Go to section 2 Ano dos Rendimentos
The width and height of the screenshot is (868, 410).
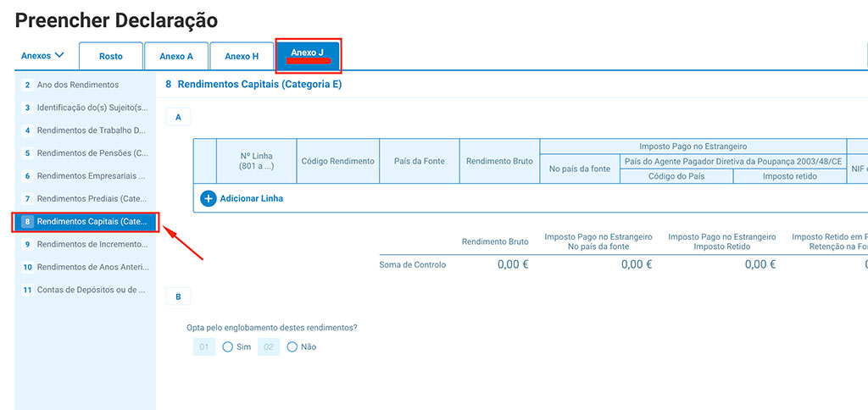tap(85, 85)
